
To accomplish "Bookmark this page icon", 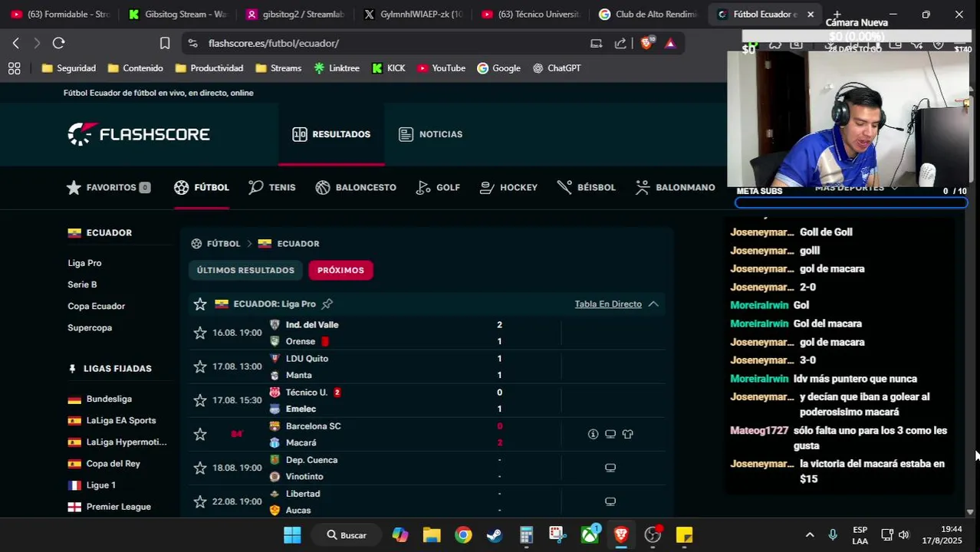I will 165,43.
